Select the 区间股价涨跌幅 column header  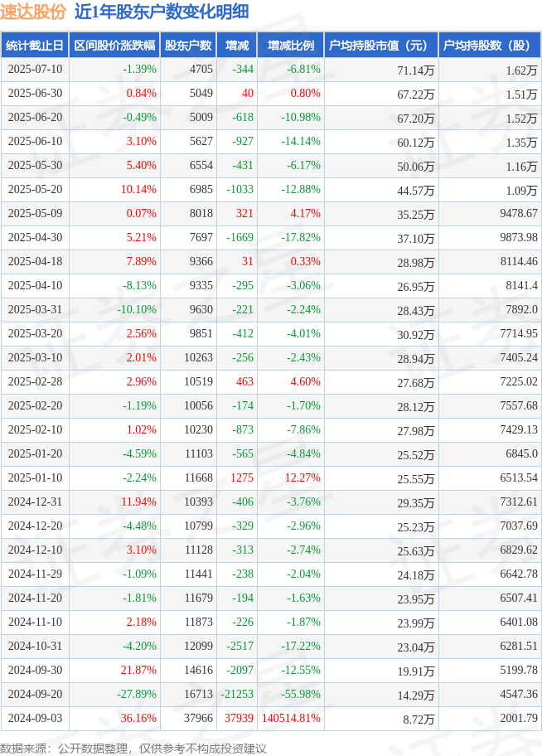(x=114, y=46)
